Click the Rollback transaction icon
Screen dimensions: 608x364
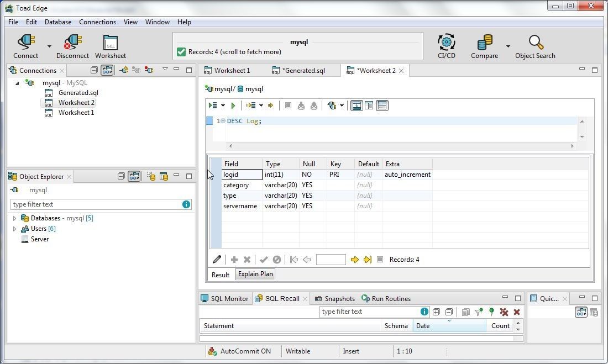314,105
